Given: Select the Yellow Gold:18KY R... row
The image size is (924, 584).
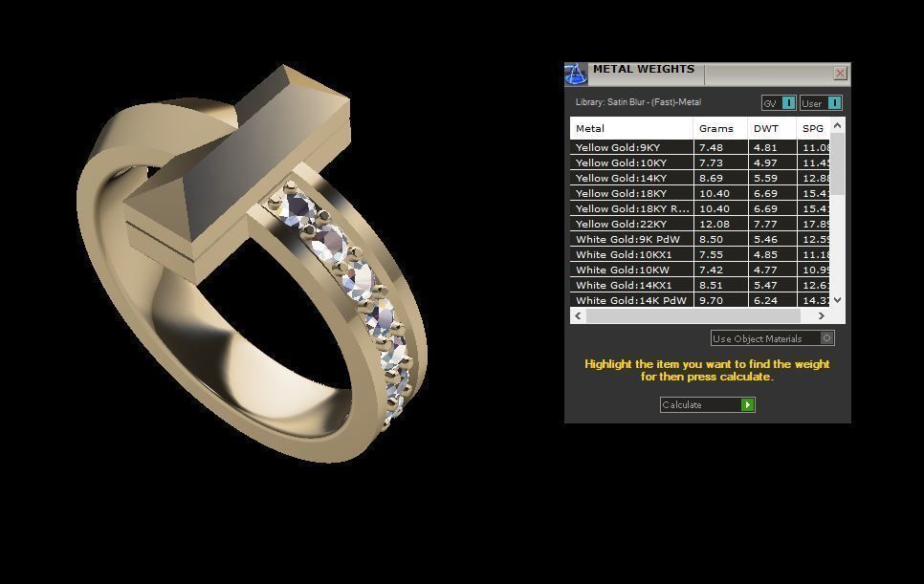Looking at the screenshot, I should pyautogui.click(x=699, y=208).
